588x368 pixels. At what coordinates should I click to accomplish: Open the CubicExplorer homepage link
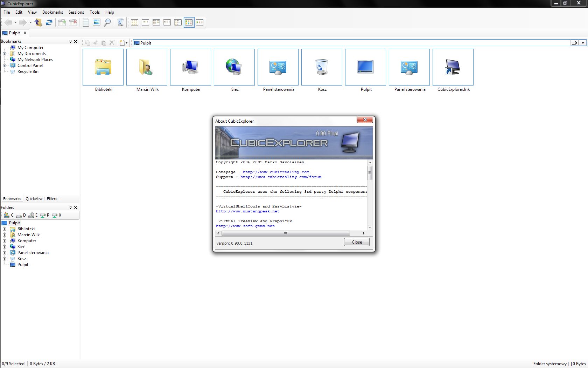pos(276,172)
